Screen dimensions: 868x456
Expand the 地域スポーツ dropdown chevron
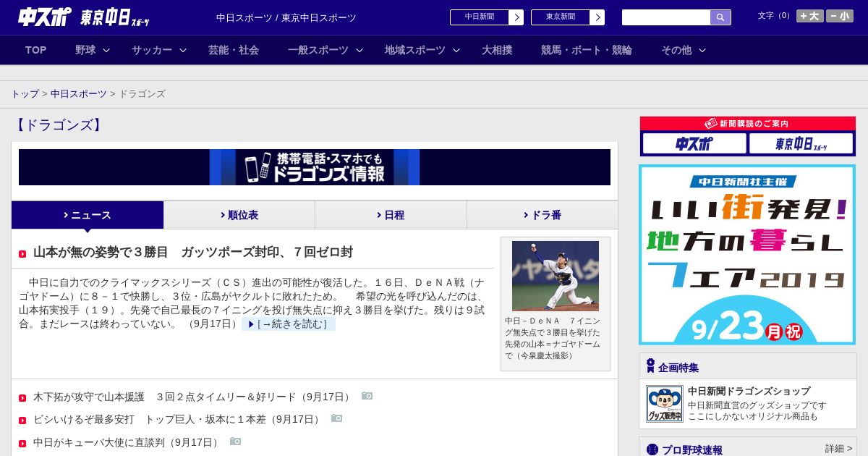click(x=456, y=50)
